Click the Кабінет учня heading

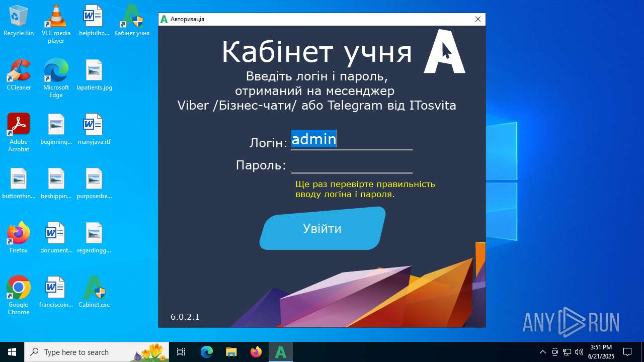(x=317, y=52)
